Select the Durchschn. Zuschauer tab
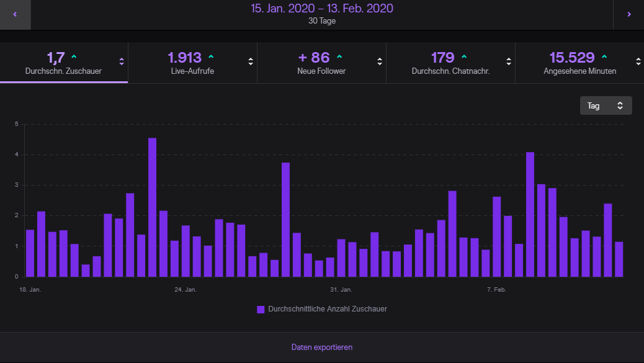644x363 pixels. point(63,63)
